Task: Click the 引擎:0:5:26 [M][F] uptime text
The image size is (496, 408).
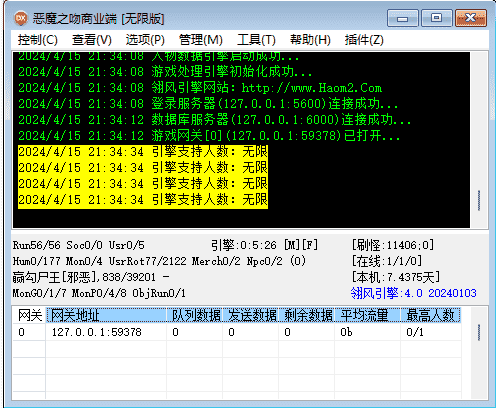Action: coord(264,245)
